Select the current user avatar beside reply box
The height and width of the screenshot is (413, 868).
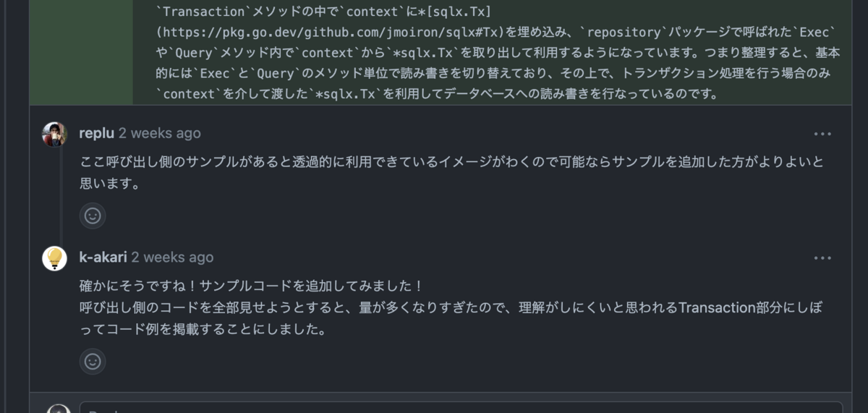coord(58,409)
